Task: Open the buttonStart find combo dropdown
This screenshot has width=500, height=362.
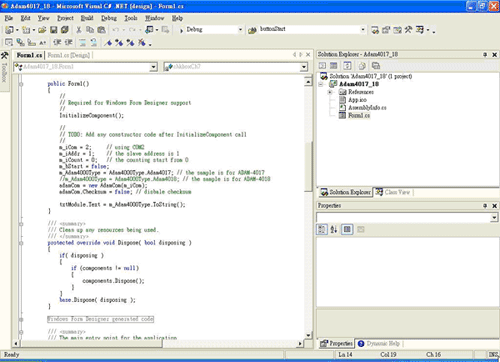Action: 363,30
